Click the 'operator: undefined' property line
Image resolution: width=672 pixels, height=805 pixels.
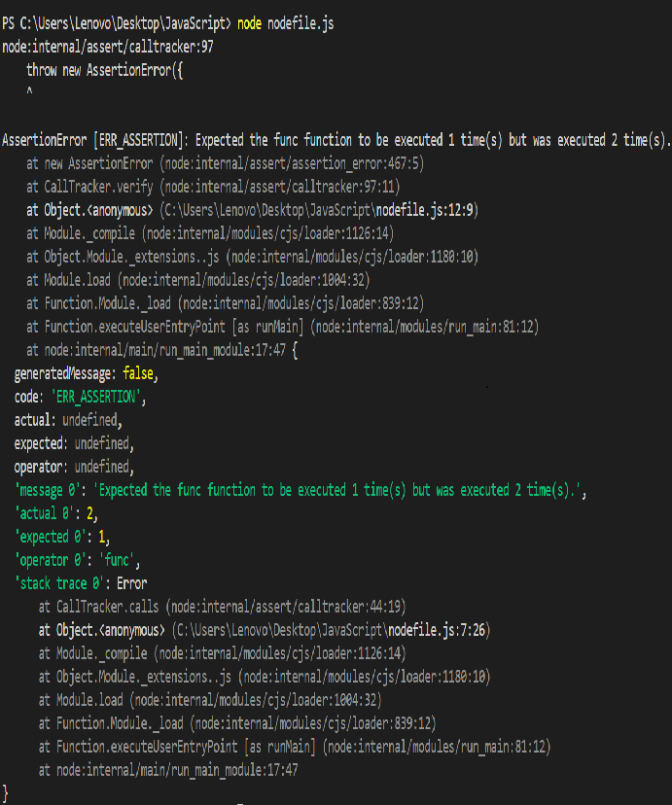[73, 467]
